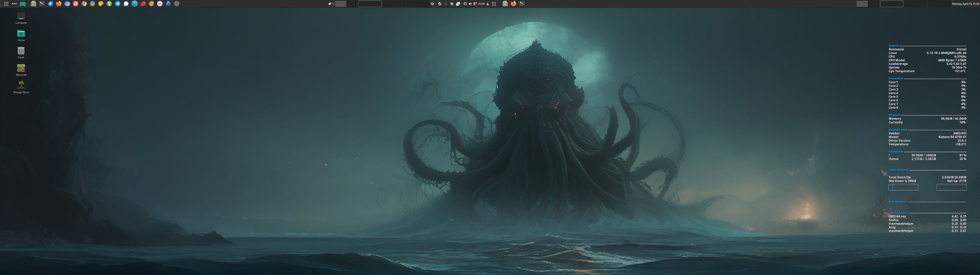The width and height of the screenshot is (980, 275).
Task: Open the Trash desktop icon
Action: [21, 51]
